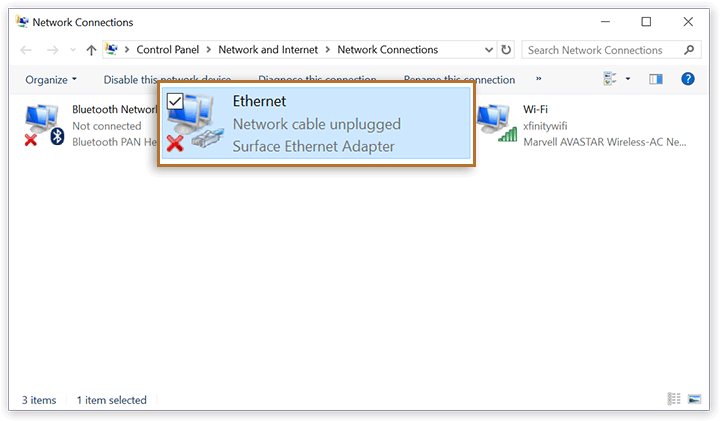Click the address bar network folder icon
720x421 pixels.
click(x=112, y=49)
